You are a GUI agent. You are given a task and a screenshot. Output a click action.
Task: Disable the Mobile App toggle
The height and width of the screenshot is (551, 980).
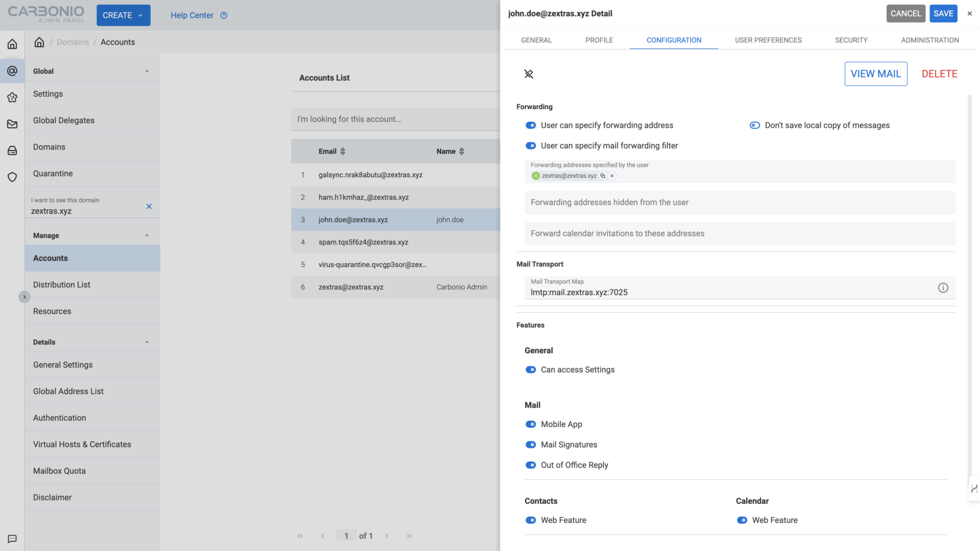531,424
